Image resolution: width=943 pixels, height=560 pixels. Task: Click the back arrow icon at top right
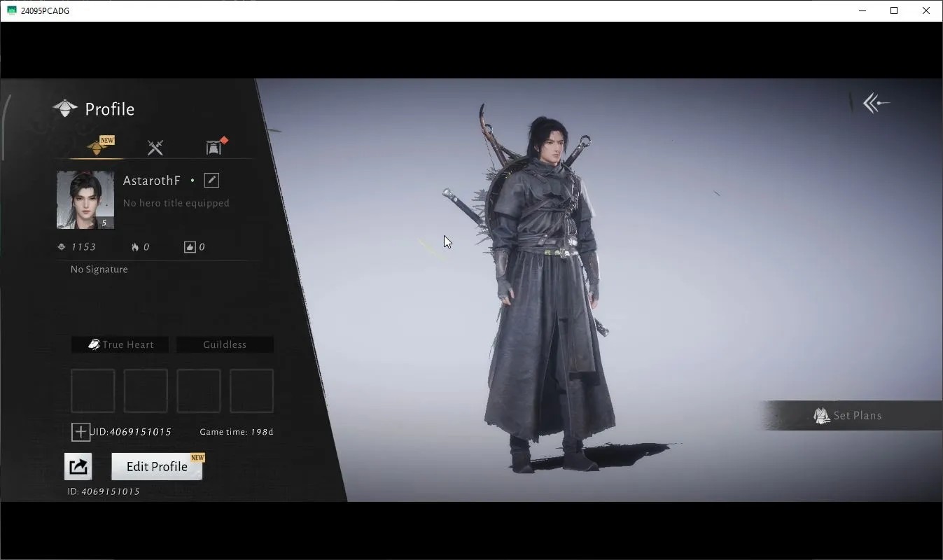pyautogui.click(x=875, y=104)
